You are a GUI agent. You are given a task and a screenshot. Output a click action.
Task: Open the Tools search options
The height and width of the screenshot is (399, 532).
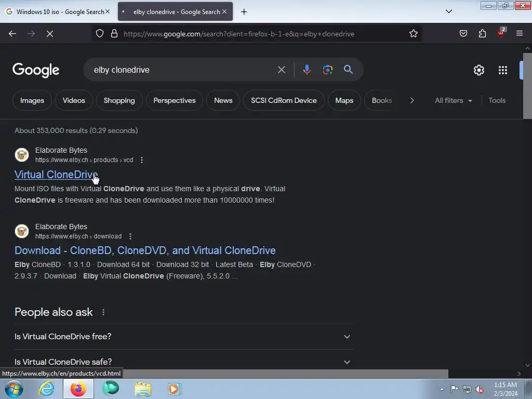pyautogui.click(x=497, y=101)
